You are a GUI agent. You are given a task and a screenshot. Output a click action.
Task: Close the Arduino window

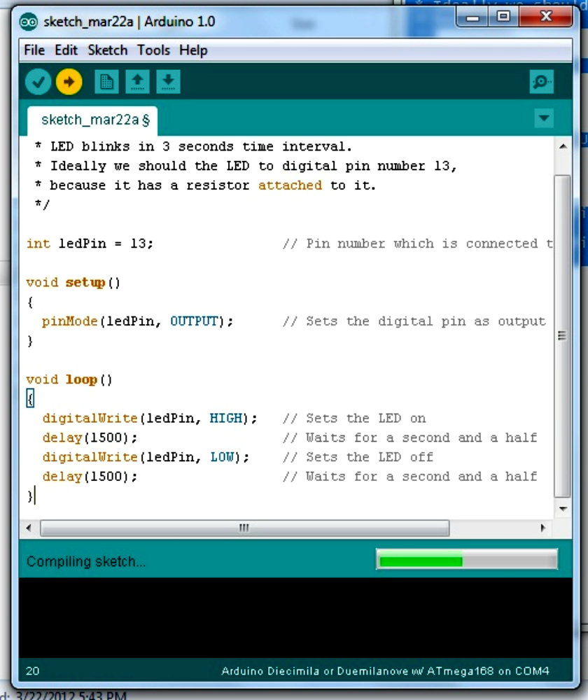(x=546, y=17)
